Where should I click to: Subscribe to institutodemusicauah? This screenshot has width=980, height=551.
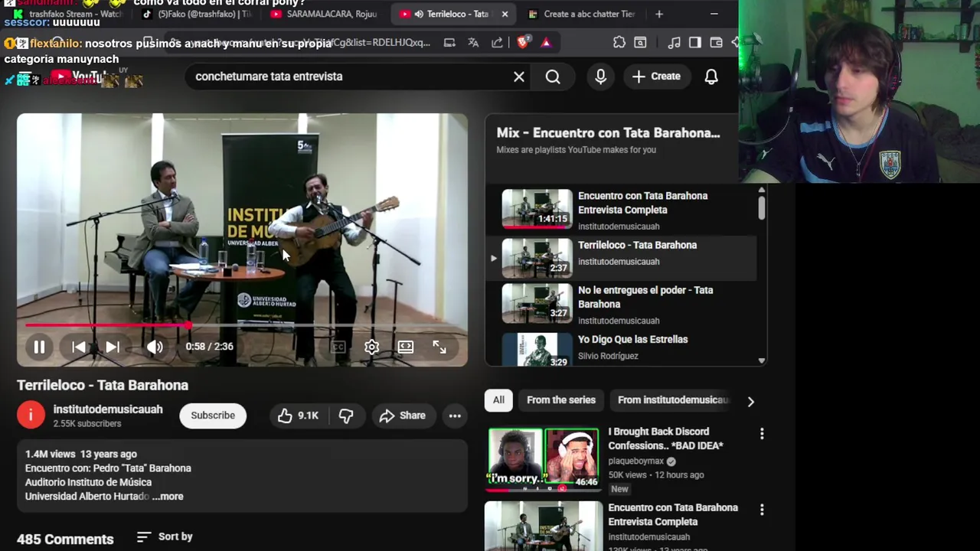pos(213,416)
